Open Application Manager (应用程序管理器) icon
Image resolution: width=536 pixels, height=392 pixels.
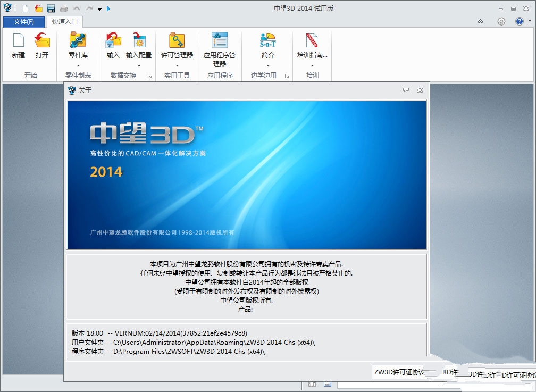[x=220, y=40]
